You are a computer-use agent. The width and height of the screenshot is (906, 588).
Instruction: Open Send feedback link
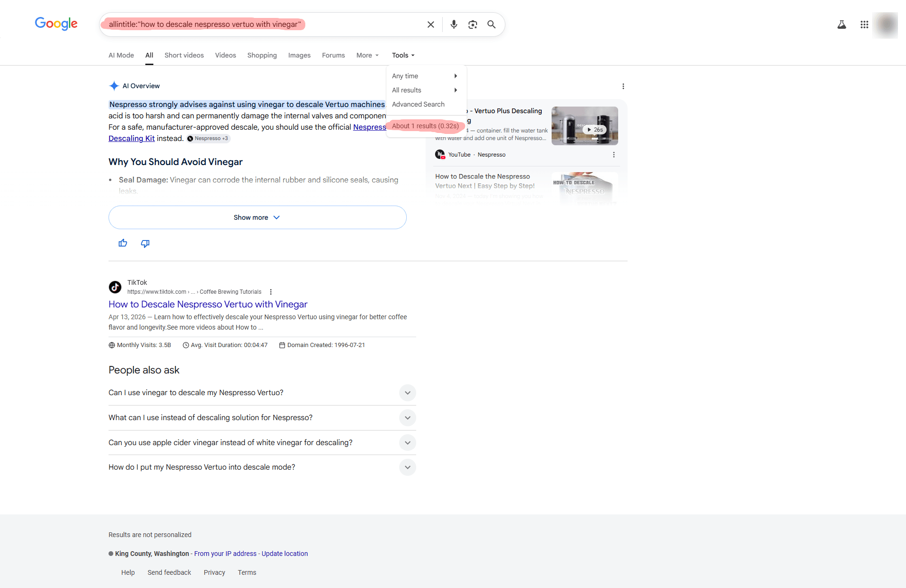(x=169, y=572)
